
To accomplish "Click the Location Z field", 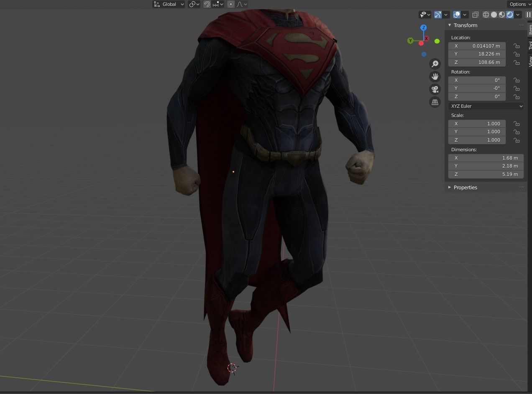I will coord(477,62).
